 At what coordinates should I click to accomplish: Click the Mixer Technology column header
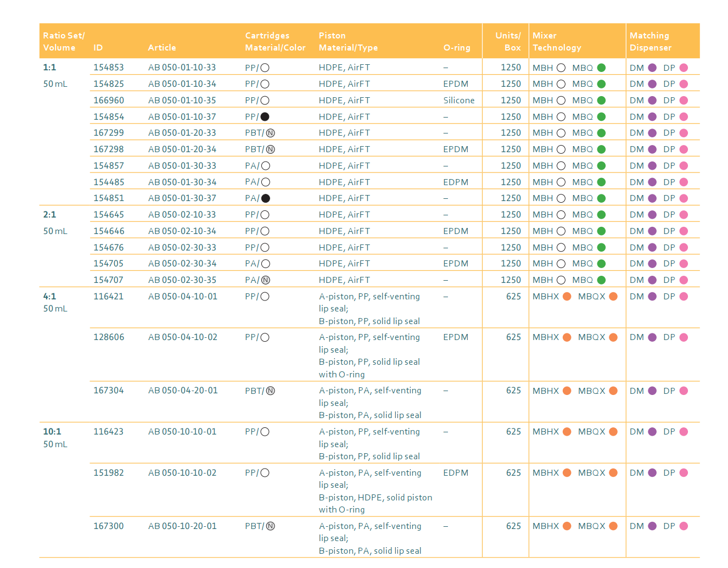(557, 41)
